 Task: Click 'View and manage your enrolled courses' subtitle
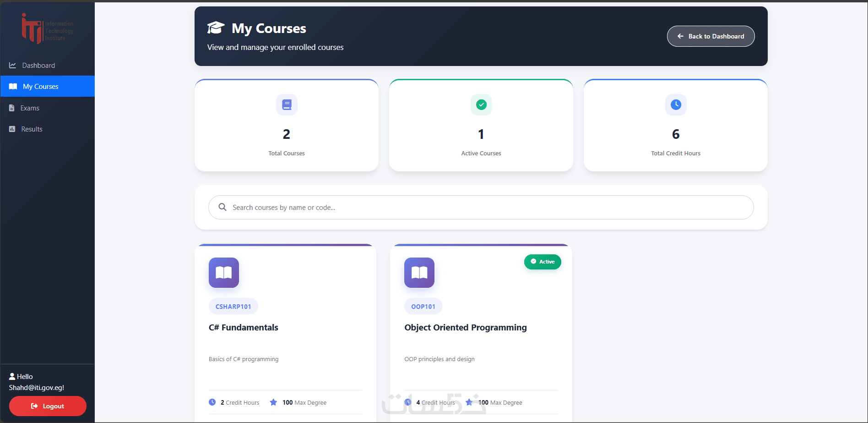(x=275, y=47)
